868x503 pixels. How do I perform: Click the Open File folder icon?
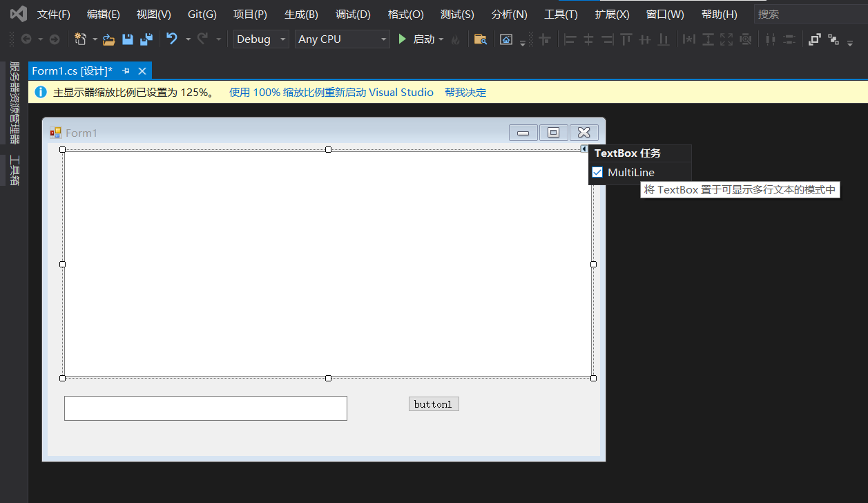tap(108, 39)
